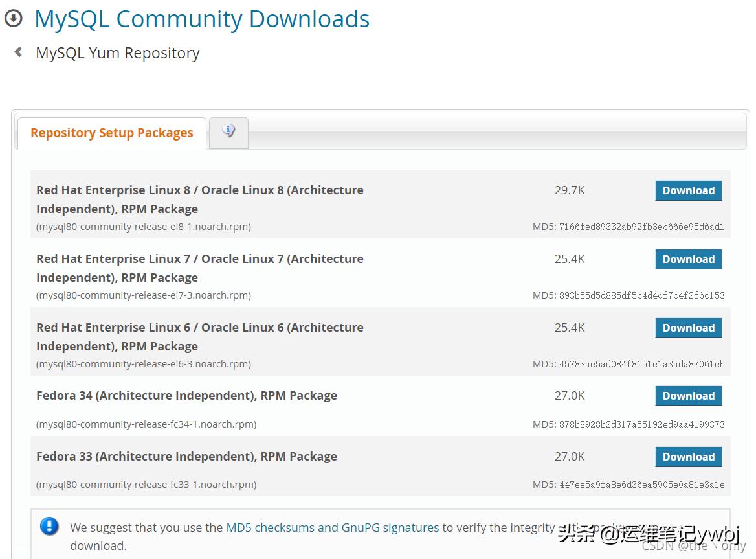Click the back chevron next to MySQL Yum Repository
The width and height of the screenshot is (756, 559).
click(x=17, y=52)
